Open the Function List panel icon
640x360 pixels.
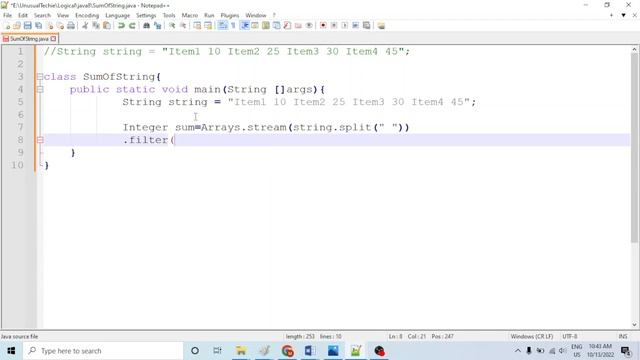click(x=287, y=26)
